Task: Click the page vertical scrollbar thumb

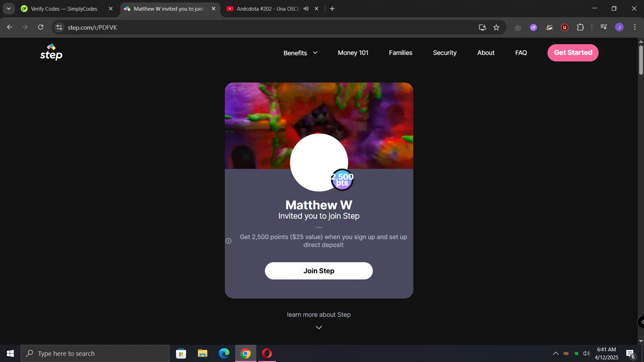Action: 641,59
